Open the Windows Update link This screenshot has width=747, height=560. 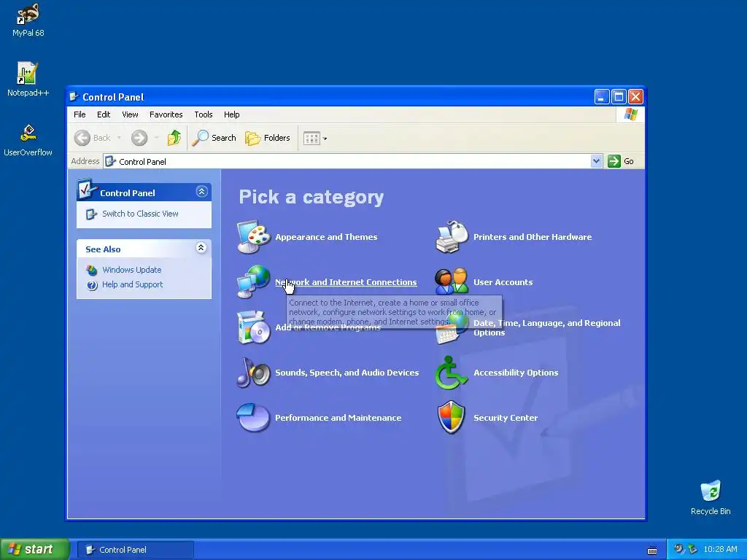coord(132,270)
